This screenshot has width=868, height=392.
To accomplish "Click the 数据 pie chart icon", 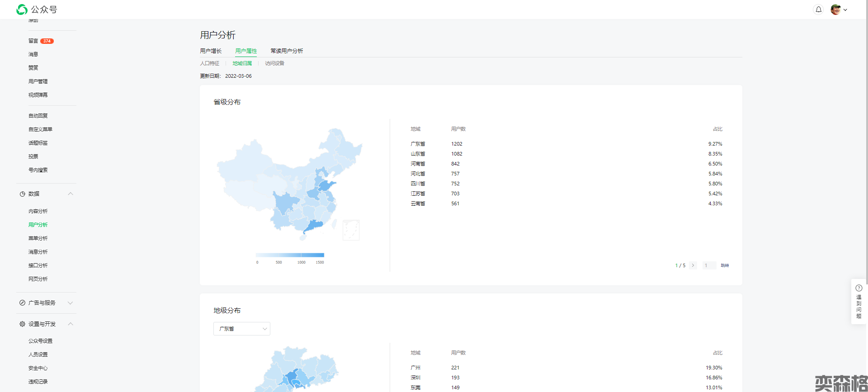I will 22,194.
